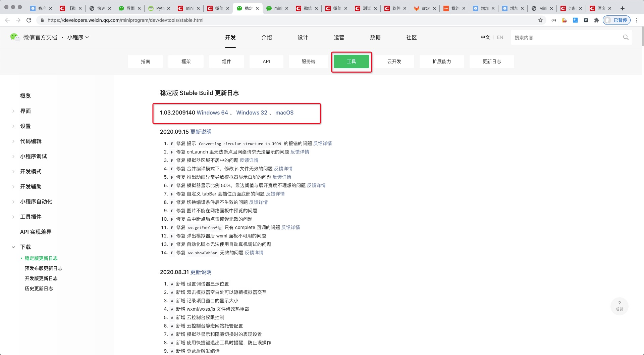The height and width of the screenshot is (355, 644).
Task: Open Chrome three-dot menu
Action: click(637, 20)
